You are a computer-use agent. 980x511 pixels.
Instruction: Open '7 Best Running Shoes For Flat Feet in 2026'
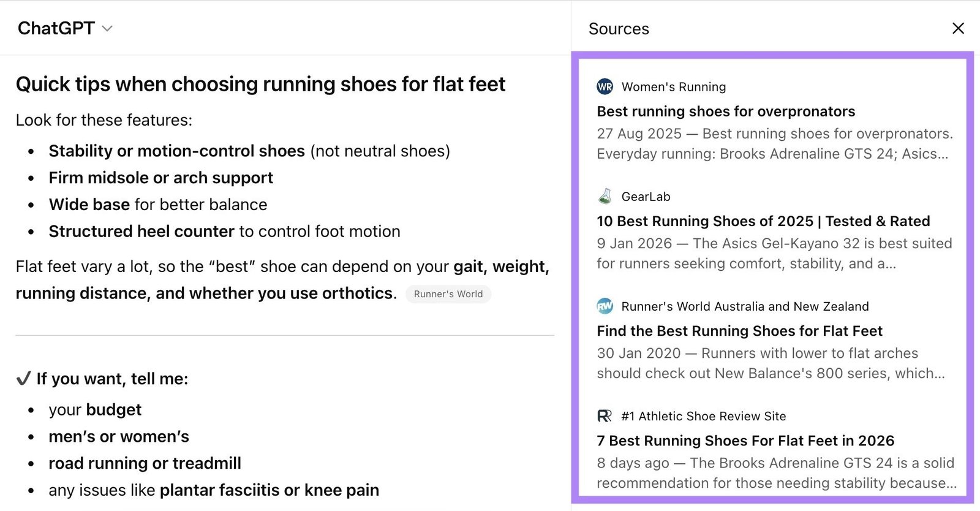point(745,441)
